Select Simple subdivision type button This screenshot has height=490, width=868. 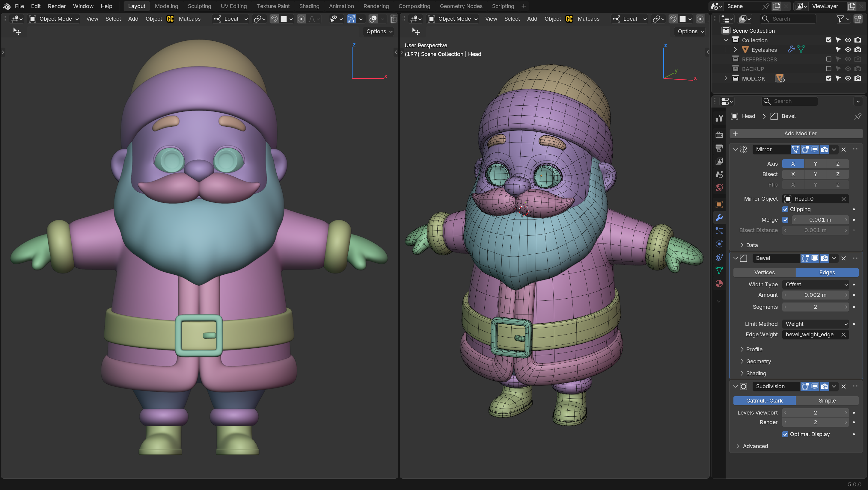click(x=827, y=400)
